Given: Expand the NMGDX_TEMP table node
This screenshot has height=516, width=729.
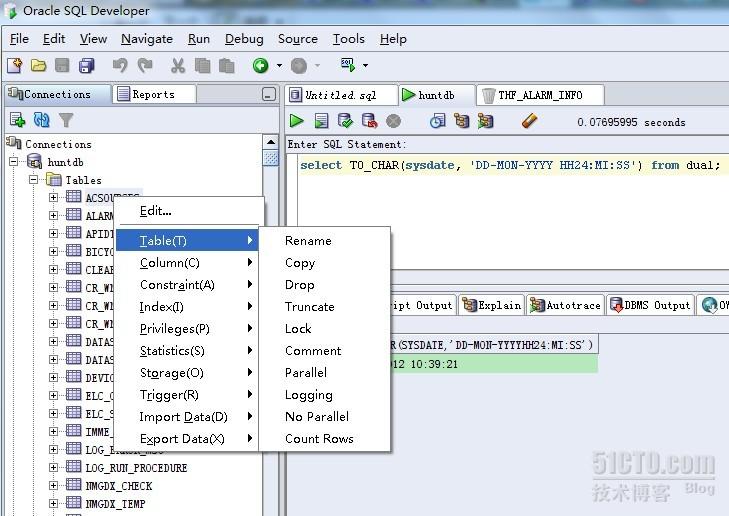Looking at the screenshot, I should coord(53,503).
